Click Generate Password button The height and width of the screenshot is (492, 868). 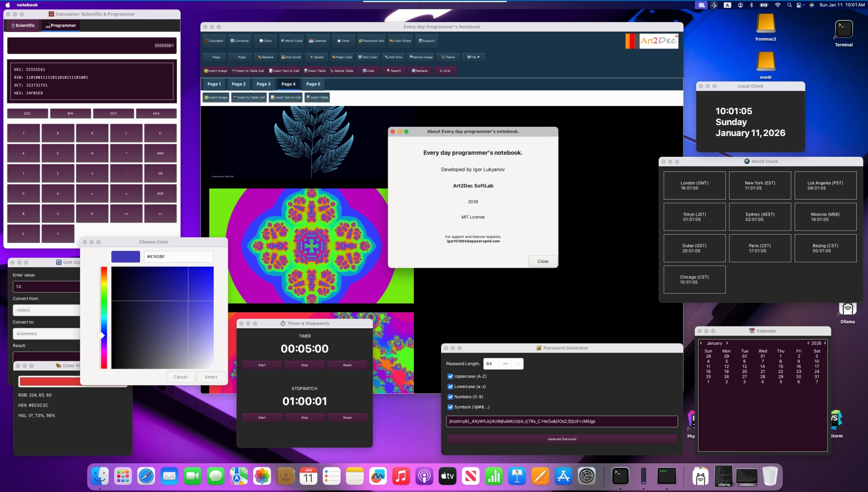(x=562, y=439)
